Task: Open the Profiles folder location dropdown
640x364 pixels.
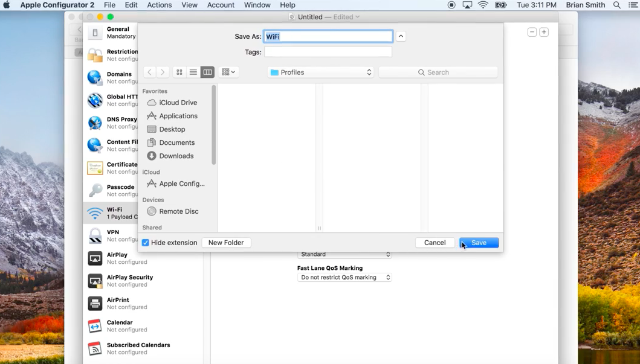Action: (321, 72)
